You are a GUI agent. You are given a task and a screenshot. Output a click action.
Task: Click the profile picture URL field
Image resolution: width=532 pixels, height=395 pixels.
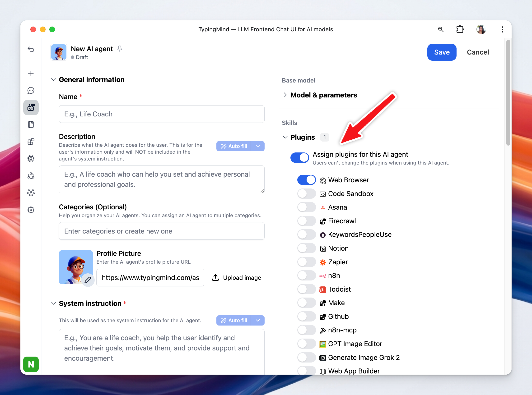(150, 278)
